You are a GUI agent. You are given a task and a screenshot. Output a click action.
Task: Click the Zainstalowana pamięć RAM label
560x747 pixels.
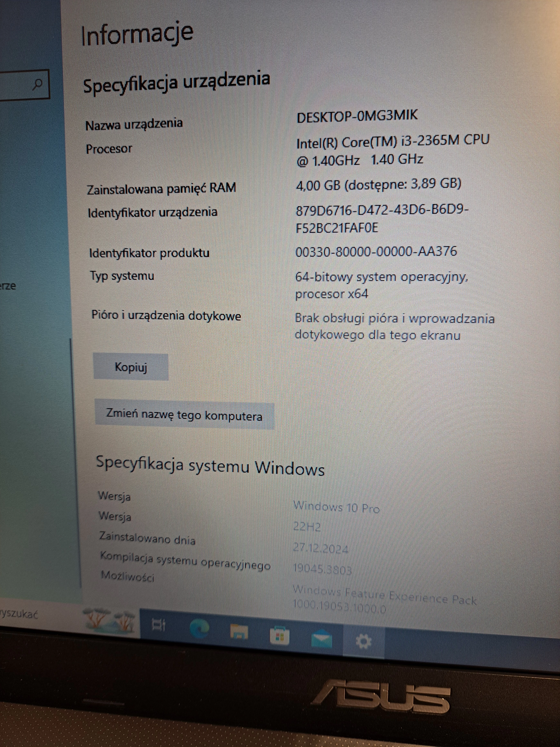pos(161,188)
